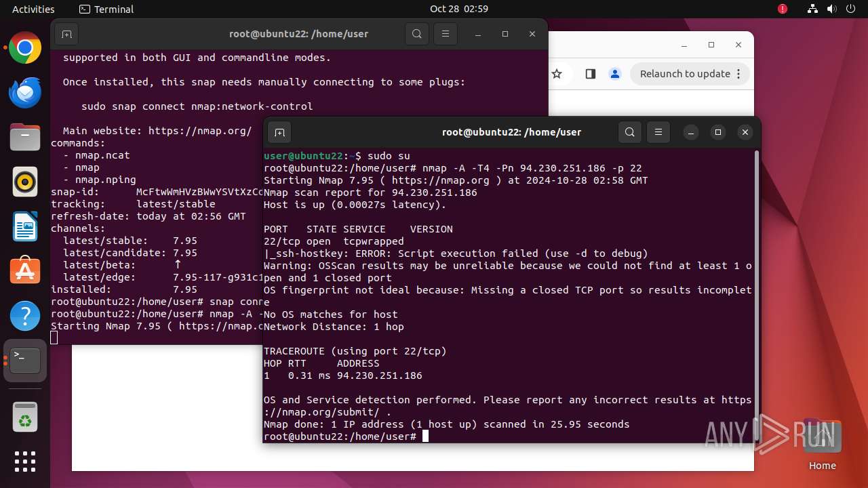Screen dimensions: 868x488
Task: Open LibreOffice Writer from dock
Action: pos(25,227)
